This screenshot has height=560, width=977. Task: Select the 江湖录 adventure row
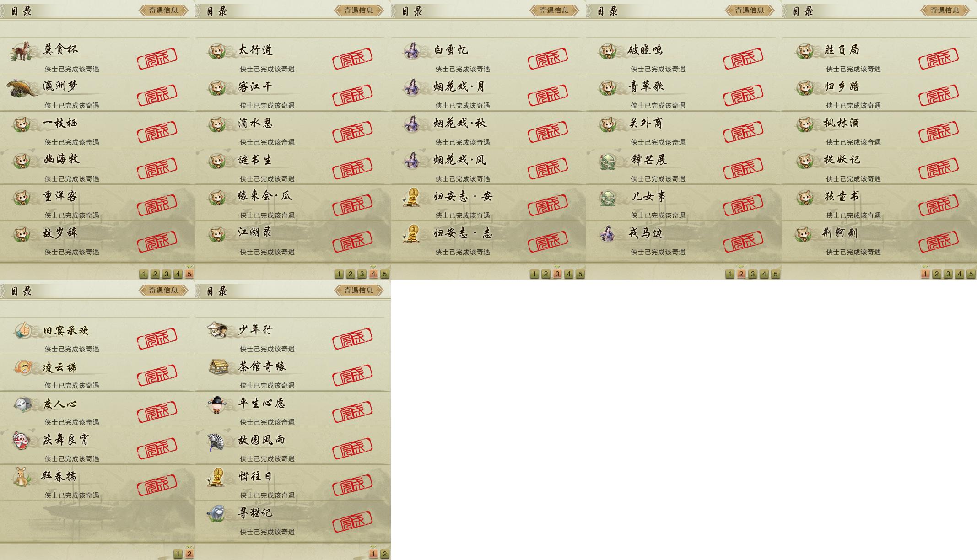[293, 240]
